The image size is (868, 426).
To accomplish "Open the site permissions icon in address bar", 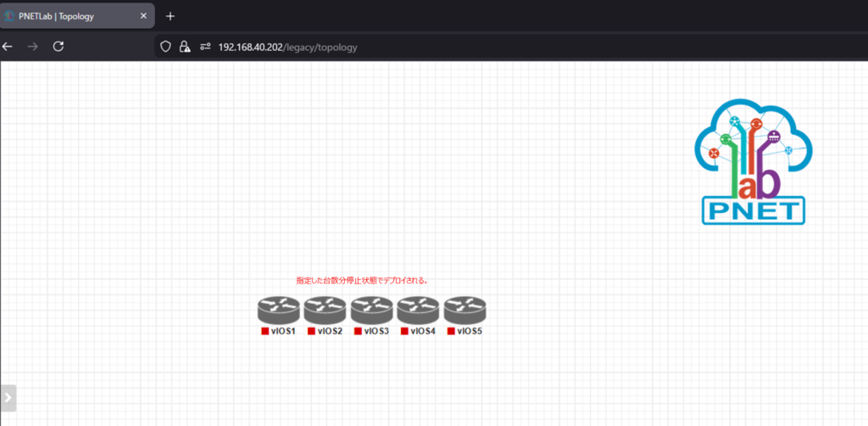I will (x=205, y=47).
